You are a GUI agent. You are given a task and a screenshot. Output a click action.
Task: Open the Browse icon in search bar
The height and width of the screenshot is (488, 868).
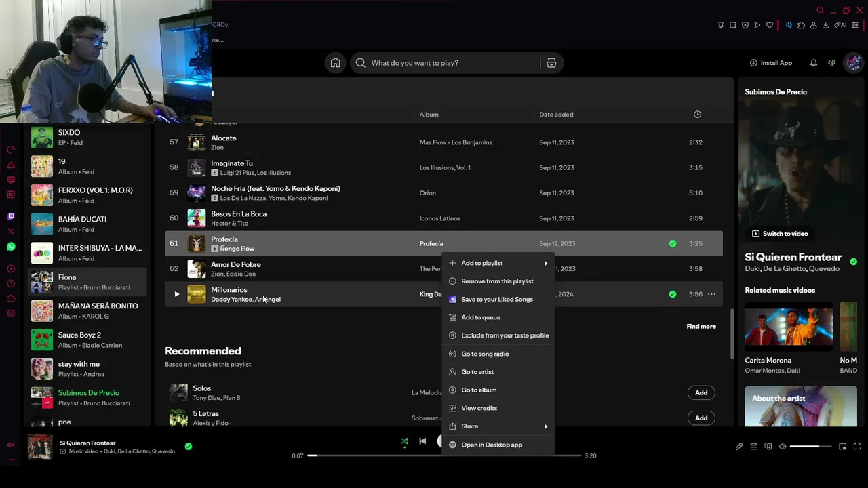[x=551, y=63]
